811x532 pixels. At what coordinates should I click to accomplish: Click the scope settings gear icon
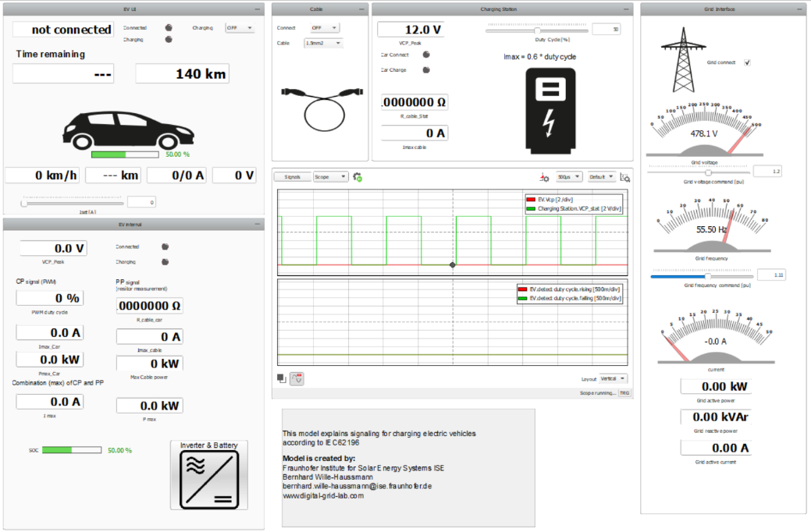(x=357, y=177)
